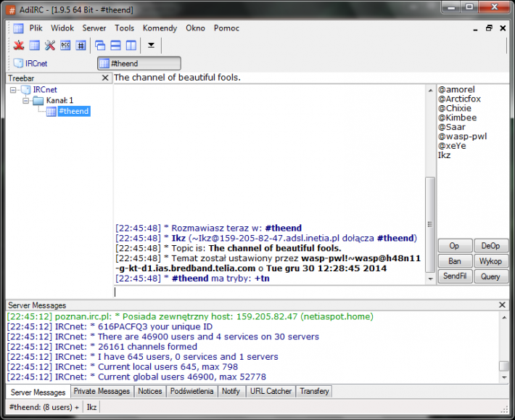Click #theend users status bar entry

coord(44,407)
